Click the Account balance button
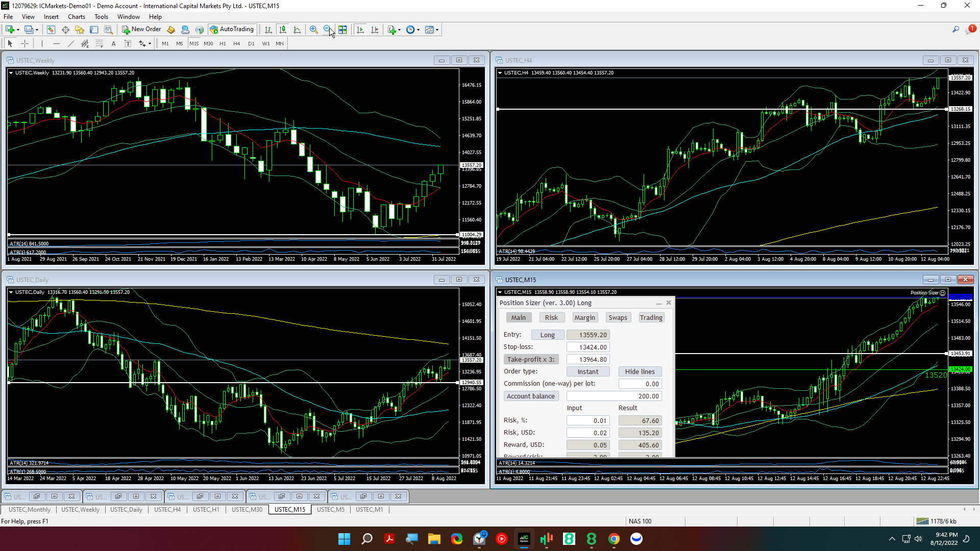 pos(530,396)
